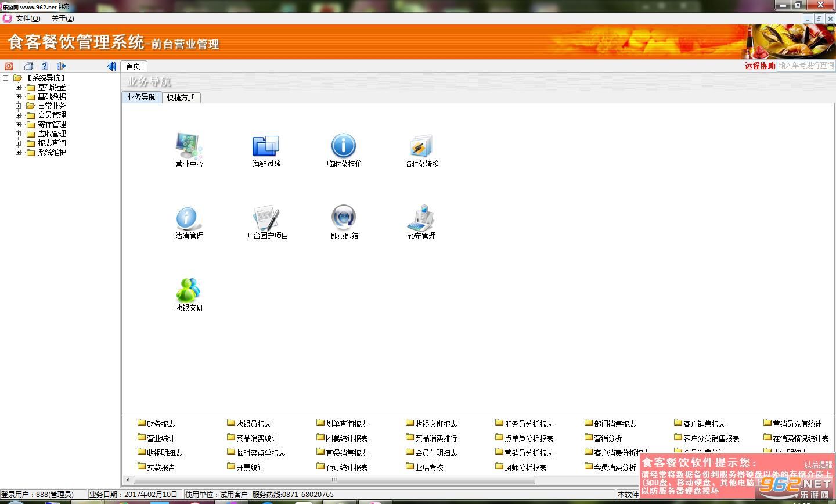Screen dimensions: 836x504
Task: Open the 临时菜转换 icon
Action: click(x=421, y=146)
